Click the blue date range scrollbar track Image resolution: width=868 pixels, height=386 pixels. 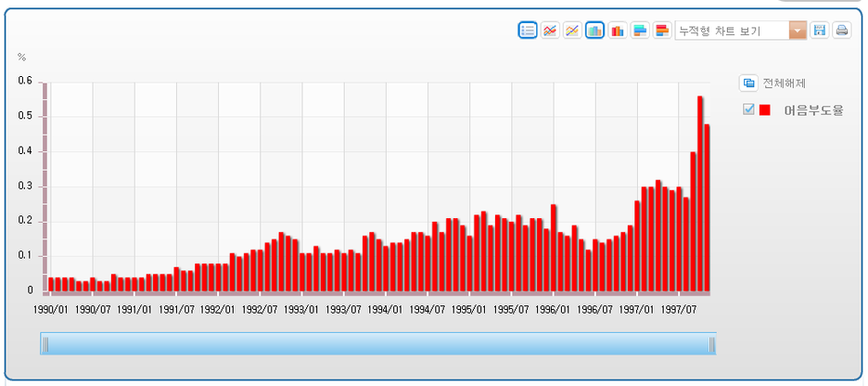tap(378, 344)
